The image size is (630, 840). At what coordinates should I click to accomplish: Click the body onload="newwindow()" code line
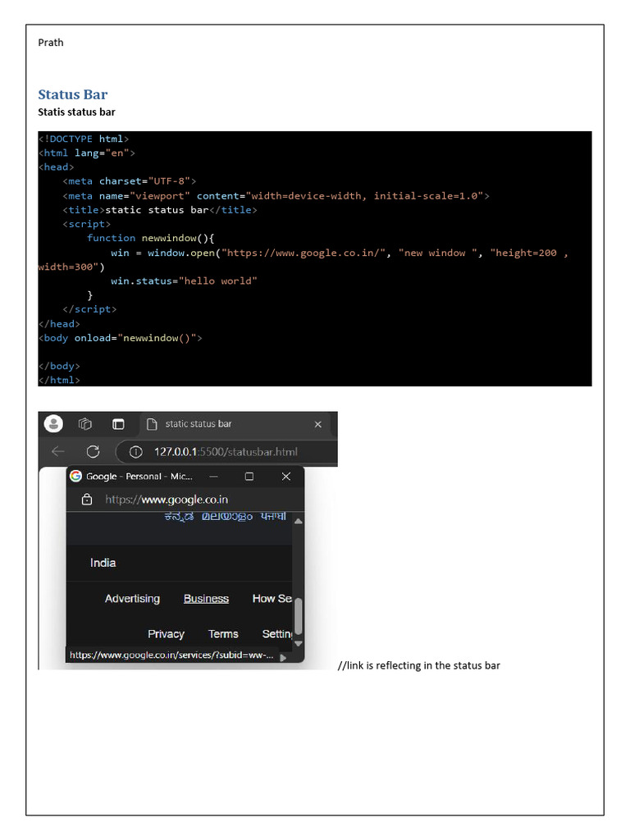coord(120,338)
